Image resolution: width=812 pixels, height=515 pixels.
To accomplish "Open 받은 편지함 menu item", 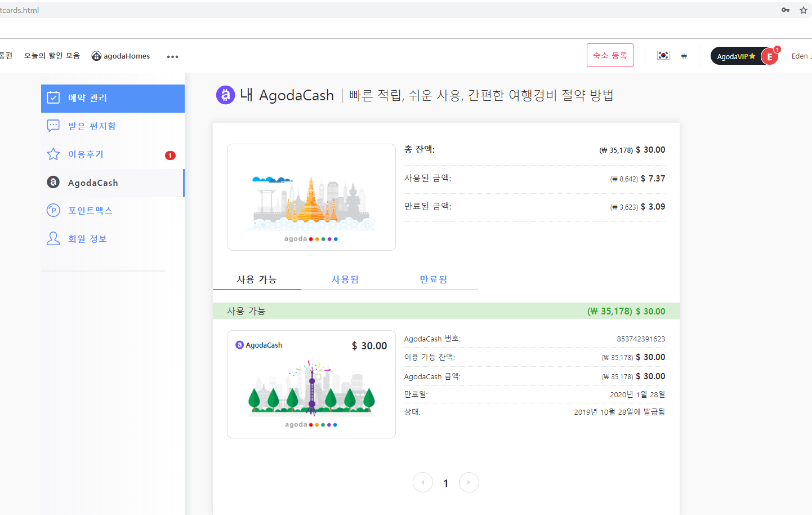I will click(x=113, y=126).
